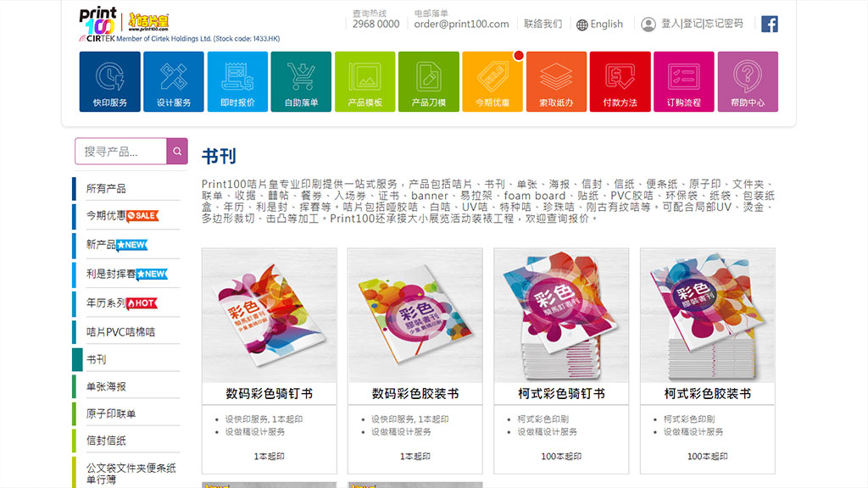Select 所有产品 in the sidebar

pyautogui.click(x=106, y=188)
